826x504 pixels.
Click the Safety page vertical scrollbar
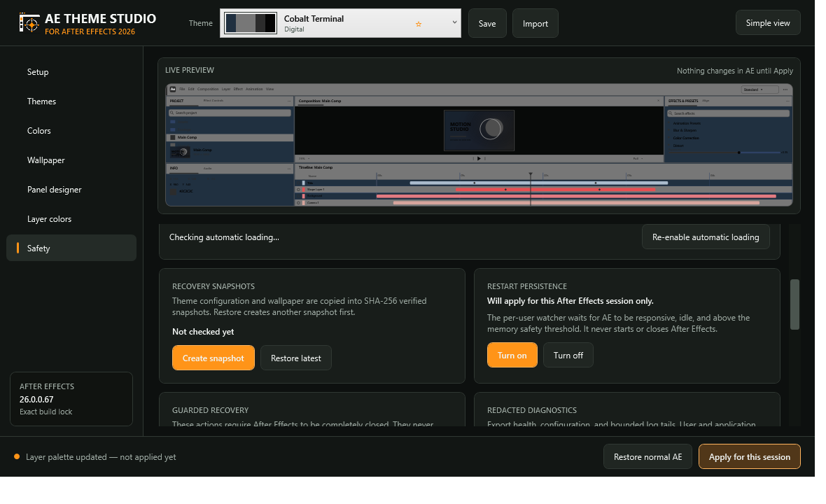[795, 304]
